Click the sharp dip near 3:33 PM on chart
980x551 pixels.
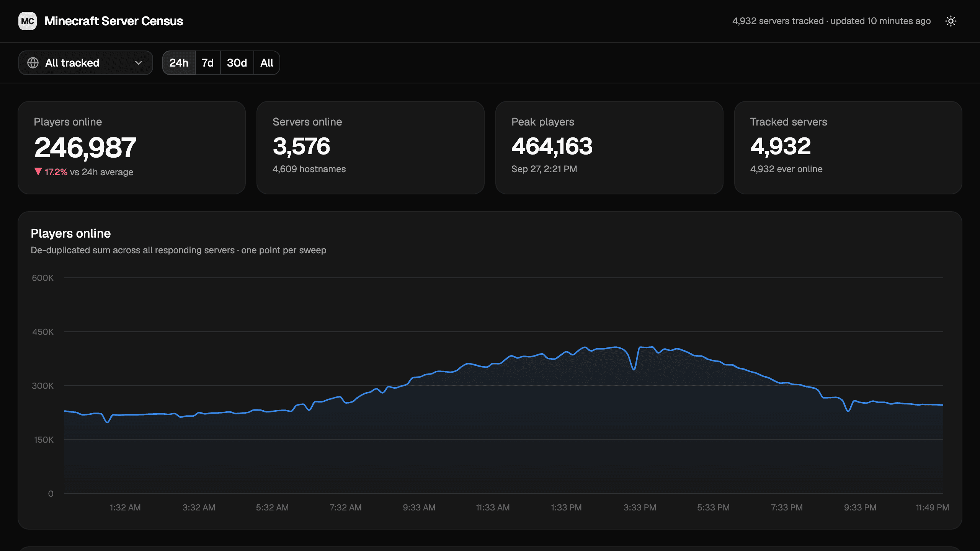634,369
